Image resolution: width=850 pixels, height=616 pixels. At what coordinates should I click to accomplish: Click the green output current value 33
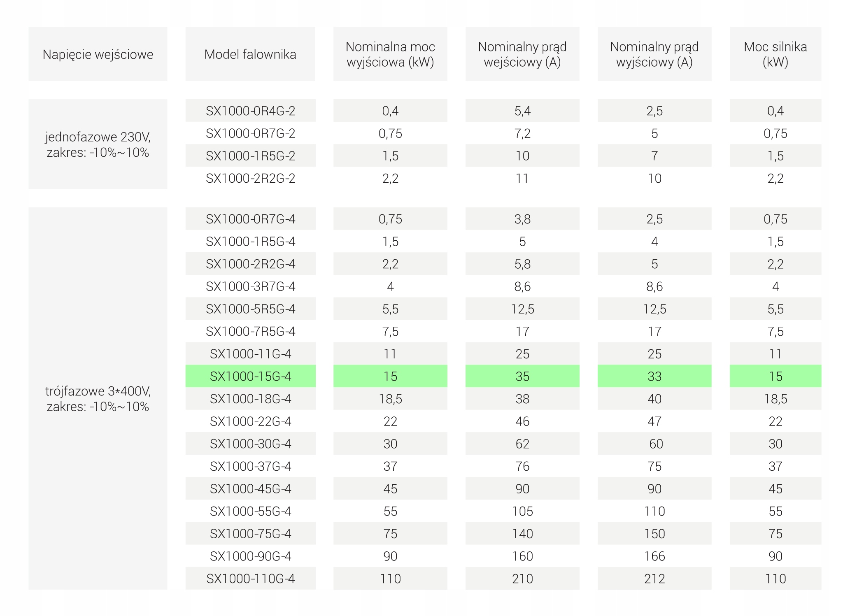(x=654, y=376)
